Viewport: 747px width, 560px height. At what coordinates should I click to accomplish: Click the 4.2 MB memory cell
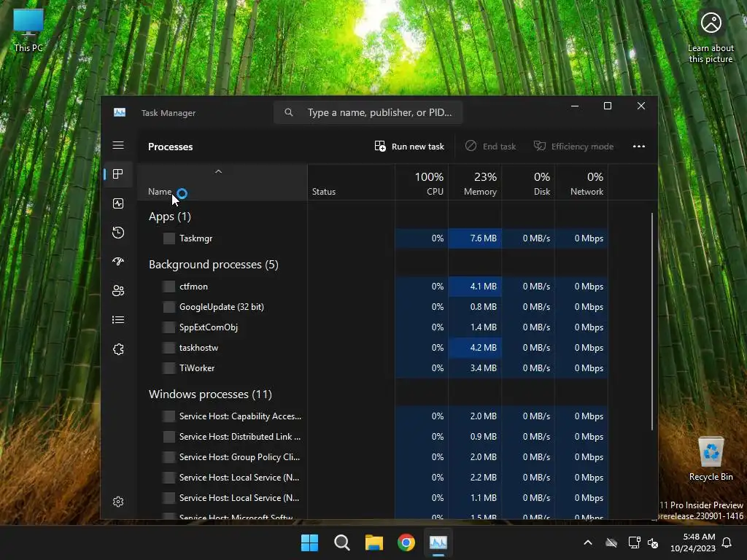coord(475,348)
